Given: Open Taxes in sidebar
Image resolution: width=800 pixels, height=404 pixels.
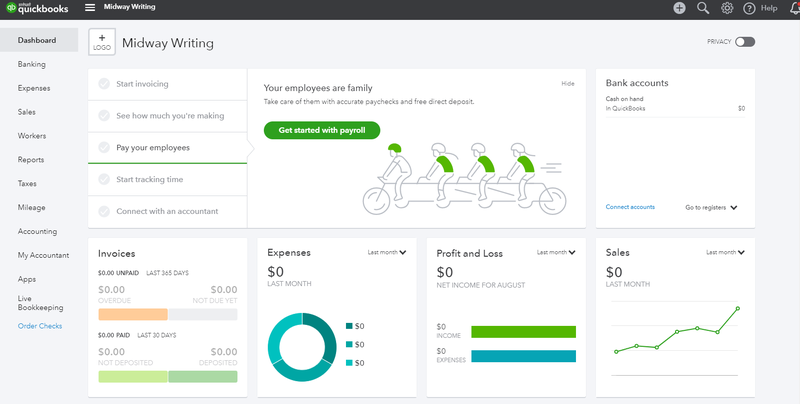Looking at the screenshot, I should (27, 184).
